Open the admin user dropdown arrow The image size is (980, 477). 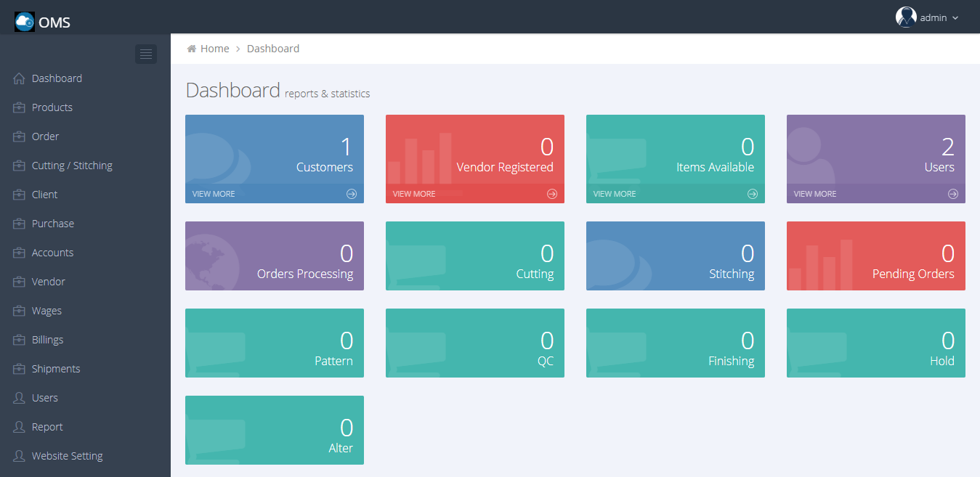tap(955, 18)
